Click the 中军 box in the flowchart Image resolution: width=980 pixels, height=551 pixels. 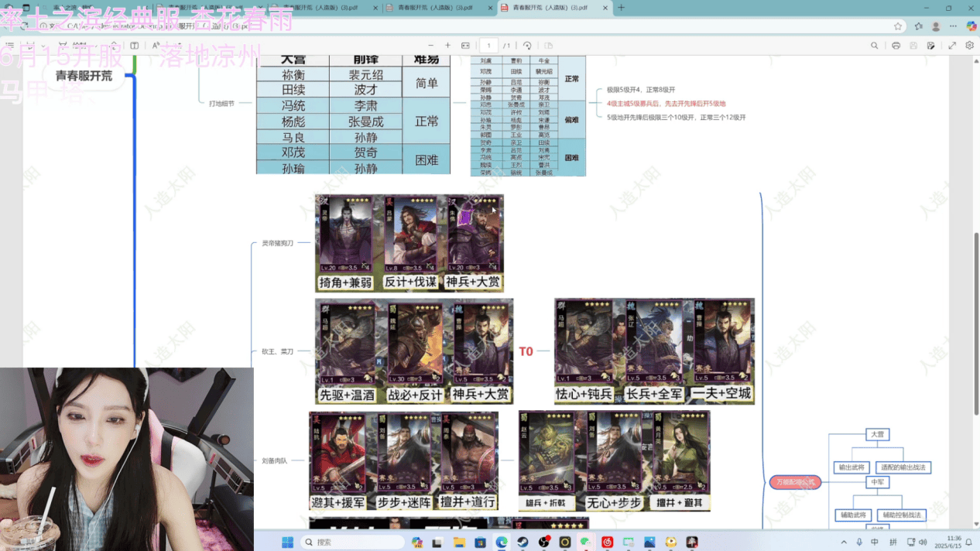pos(877,482)
